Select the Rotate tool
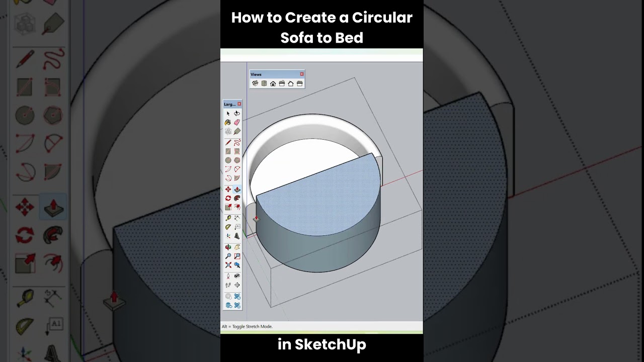This screenshot has width=644, height=362. [x=228, y=198]
